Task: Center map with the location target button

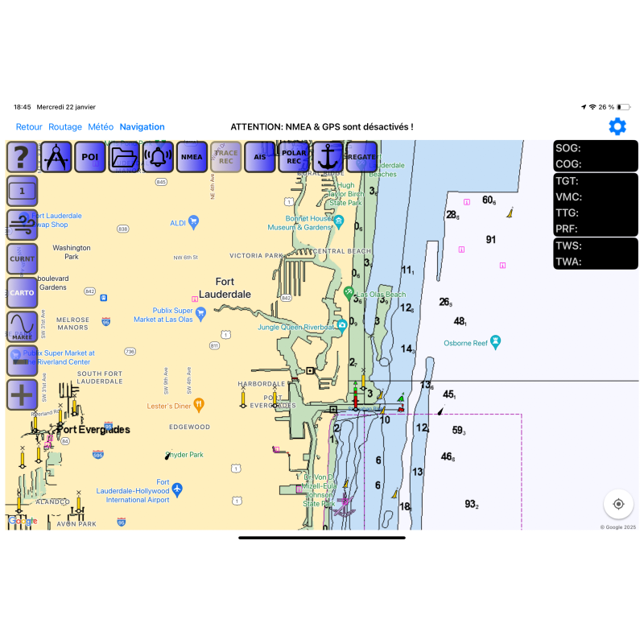Action: [x=618, y=504]
